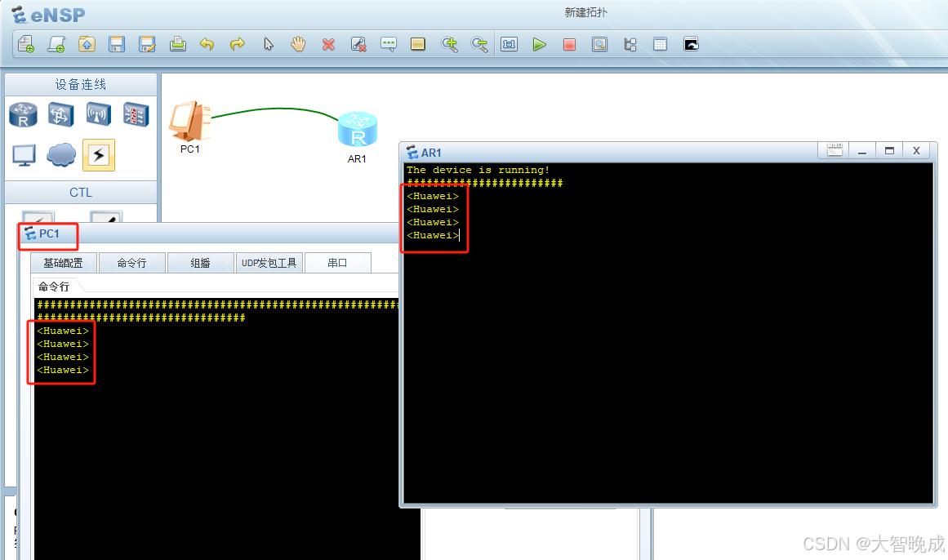
Task: Click inside the AR1 terminal area
Action: 668,332
